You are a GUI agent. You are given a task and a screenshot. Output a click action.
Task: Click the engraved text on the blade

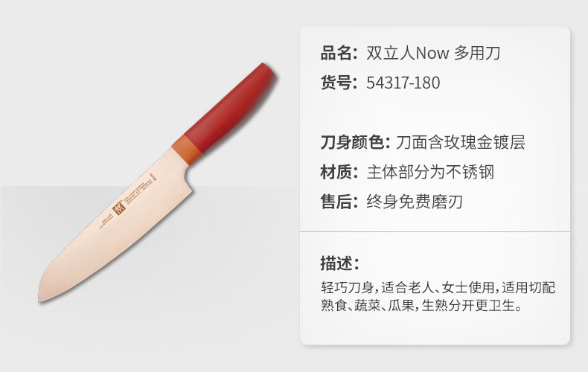(x=138, y=193)
